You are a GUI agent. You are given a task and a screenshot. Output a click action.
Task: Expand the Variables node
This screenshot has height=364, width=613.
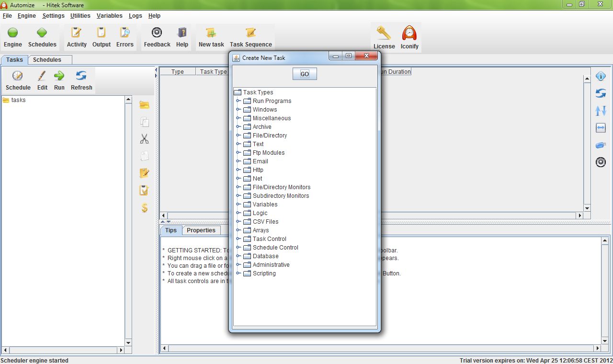[238, 205]
